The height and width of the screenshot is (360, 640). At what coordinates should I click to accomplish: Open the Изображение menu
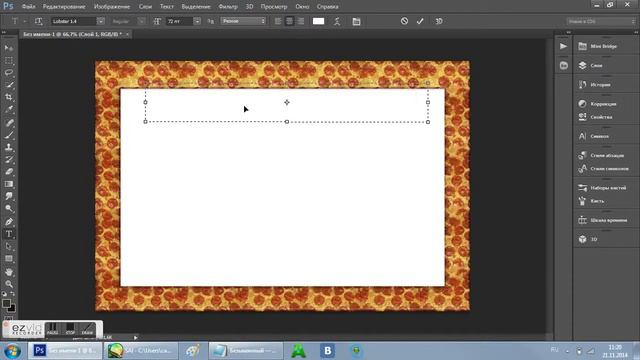click(x=112, y=7)
